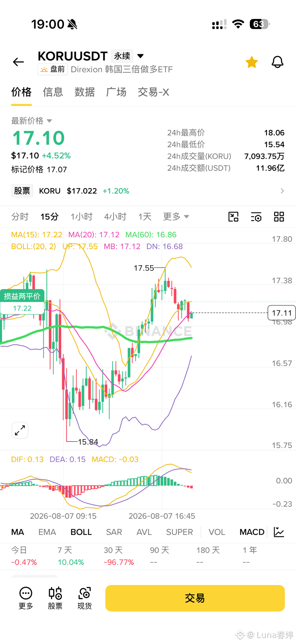Tap the MA(15): 17.22 legend
This screenshot has height=644, width=296.
click(36, 235)
